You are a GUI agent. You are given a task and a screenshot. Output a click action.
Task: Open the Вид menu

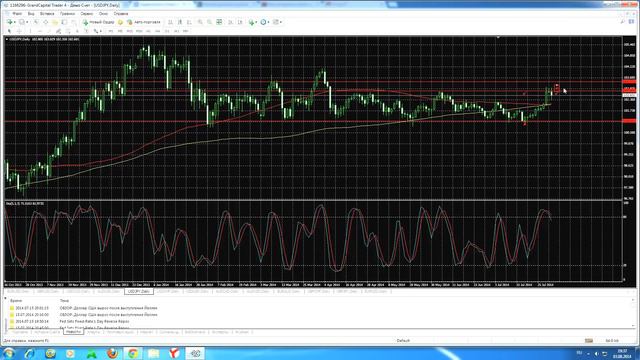click(x=31, y=13)
